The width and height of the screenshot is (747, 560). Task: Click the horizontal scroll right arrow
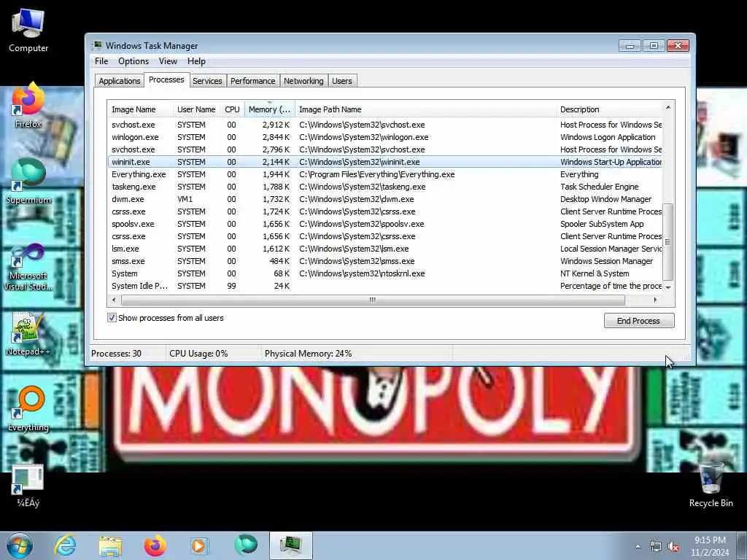pos(656,300)
